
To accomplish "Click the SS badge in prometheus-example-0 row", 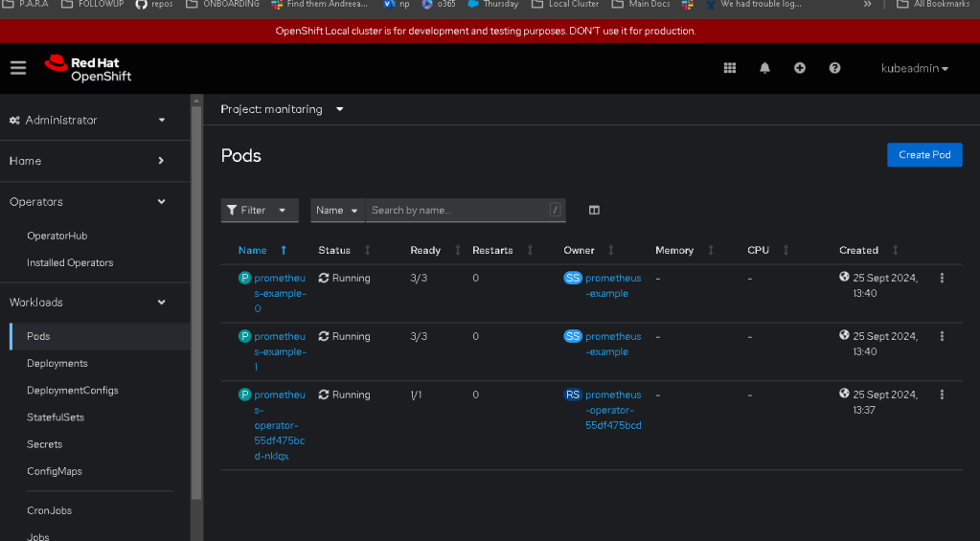I will tap(573, 278).
